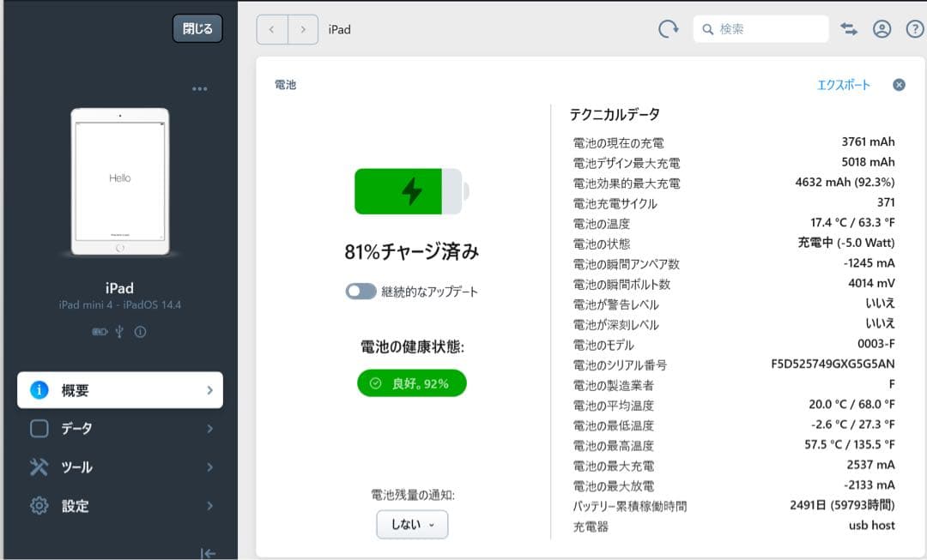
Task: Click the green charging battery graphic
Action: pyautogui.click(x=412, y=191)
